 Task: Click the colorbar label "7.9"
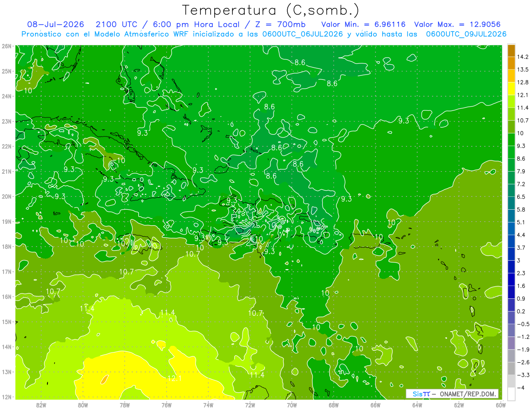(521, 171)
